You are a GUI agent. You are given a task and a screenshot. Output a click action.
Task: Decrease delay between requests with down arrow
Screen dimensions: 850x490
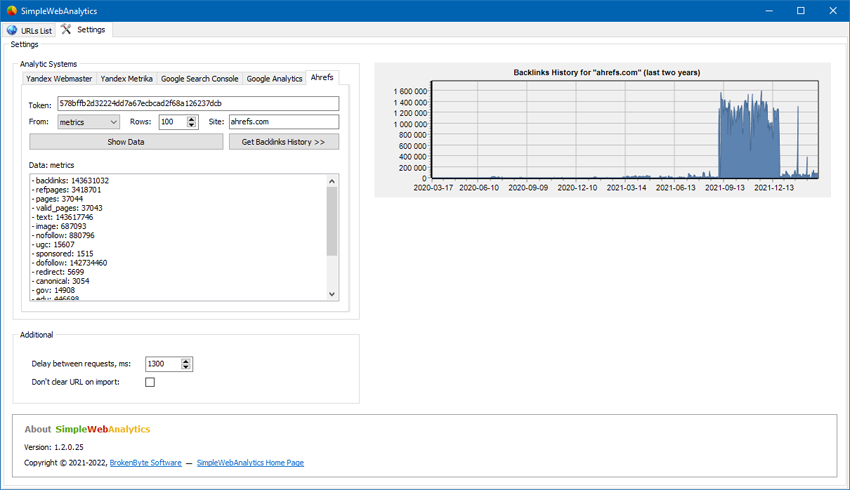click(x=186, y=368)
